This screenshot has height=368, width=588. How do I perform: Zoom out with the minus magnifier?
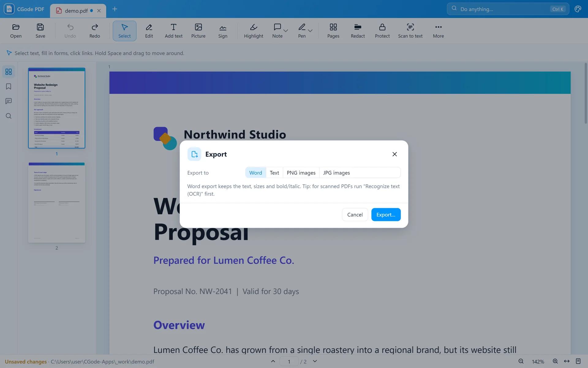(x=521, y=361)
